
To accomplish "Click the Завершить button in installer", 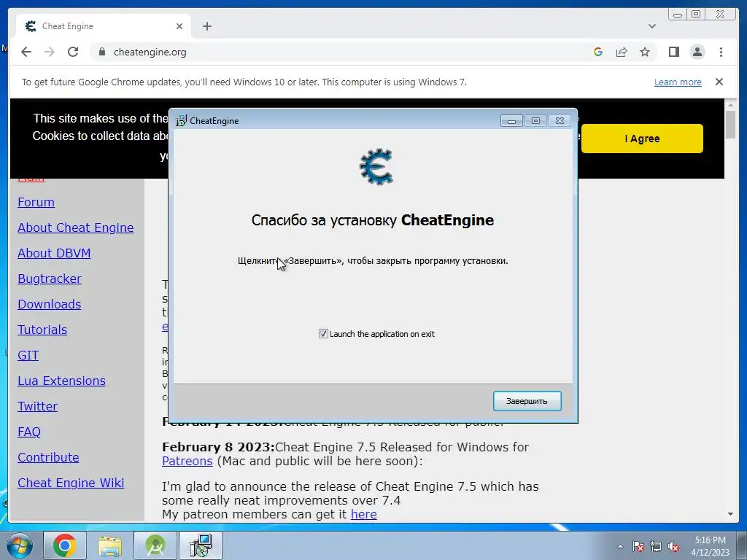I will 527,401.
